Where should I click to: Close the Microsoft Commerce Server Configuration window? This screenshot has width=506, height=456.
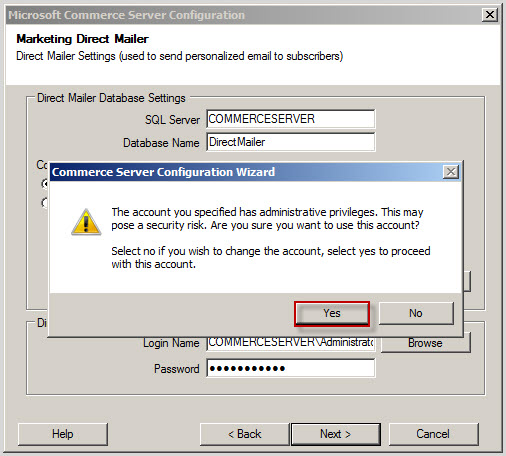coord(490,15)
